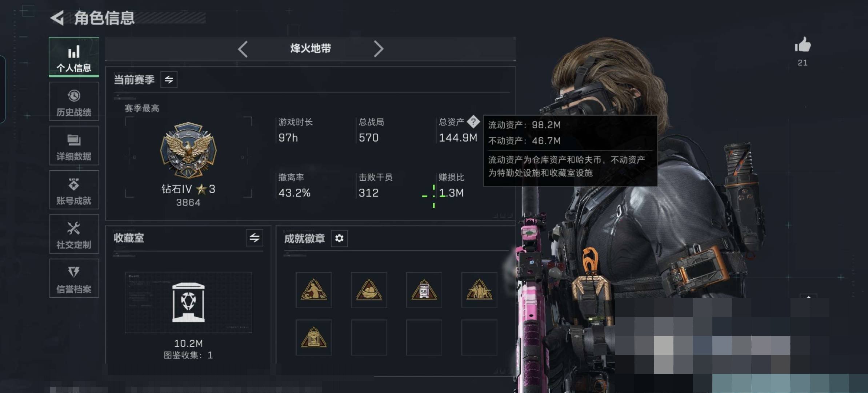The height and width of the screenshot is (393, 868).
Task: Toggle 当前赛季 season swap button
Action: click(x=169, y=80)
